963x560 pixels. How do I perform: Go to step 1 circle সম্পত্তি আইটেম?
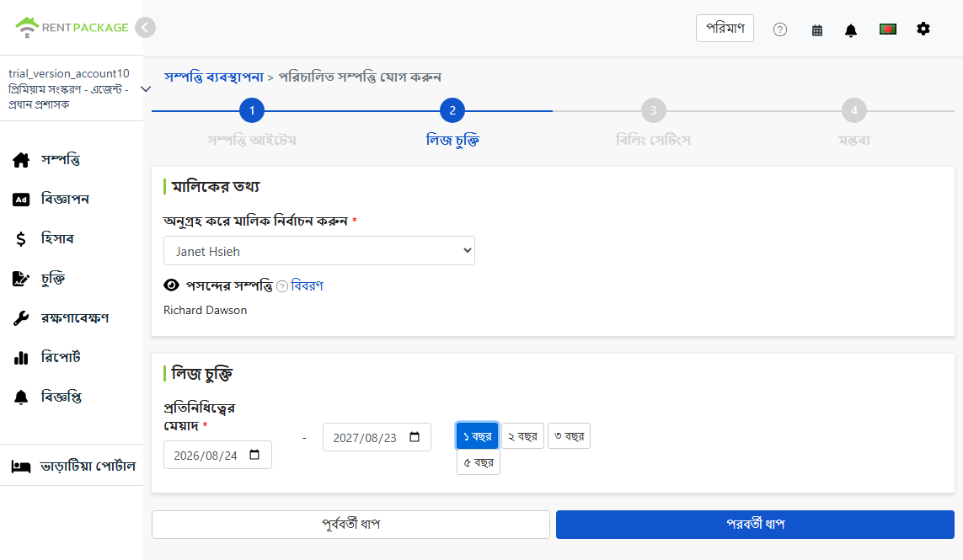(x=252, y=110)
